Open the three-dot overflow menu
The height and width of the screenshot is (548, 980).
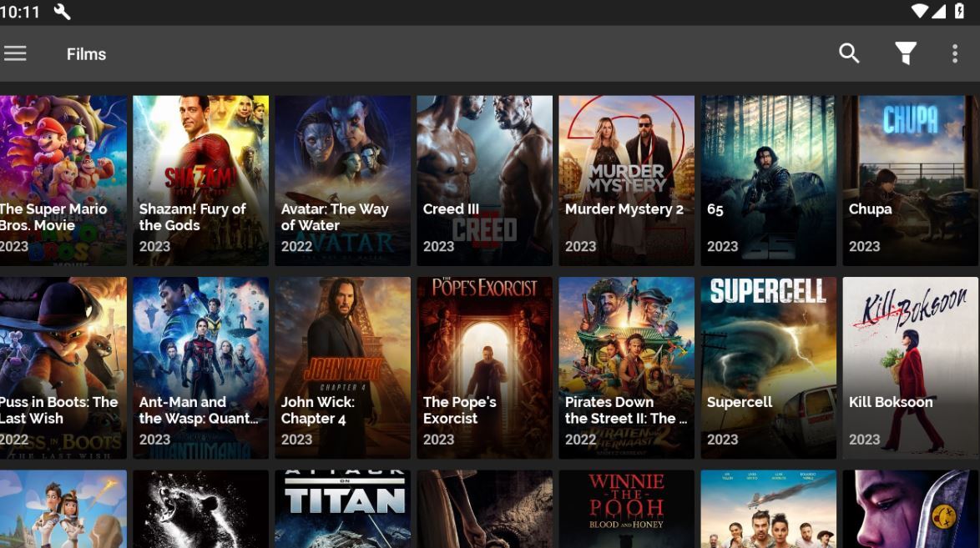[x=954, y=53]
